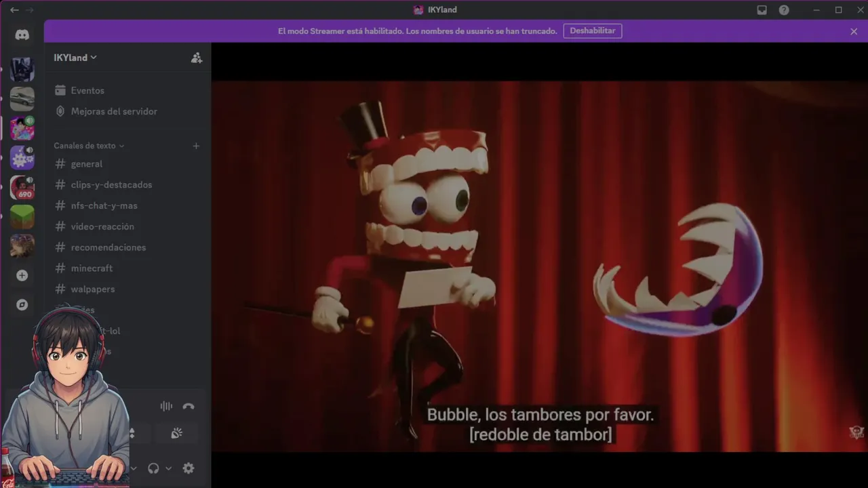Open the noise suppression waveform icon
The image size is (868, 488).
(166, 406)
